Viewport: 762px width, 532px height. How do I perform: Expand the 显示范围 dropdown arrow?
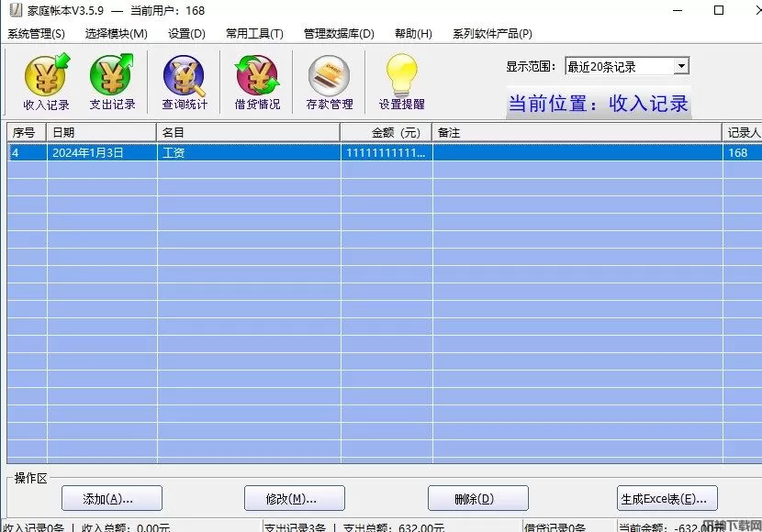[x=680, y=66]
